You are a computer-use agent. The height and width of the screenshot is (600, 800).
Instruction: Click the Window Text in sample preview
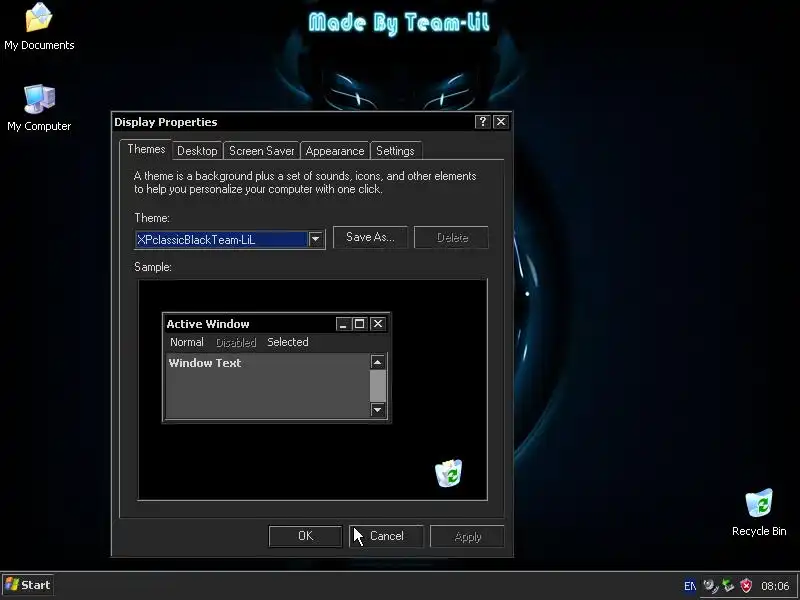click(x=205, y=363)
